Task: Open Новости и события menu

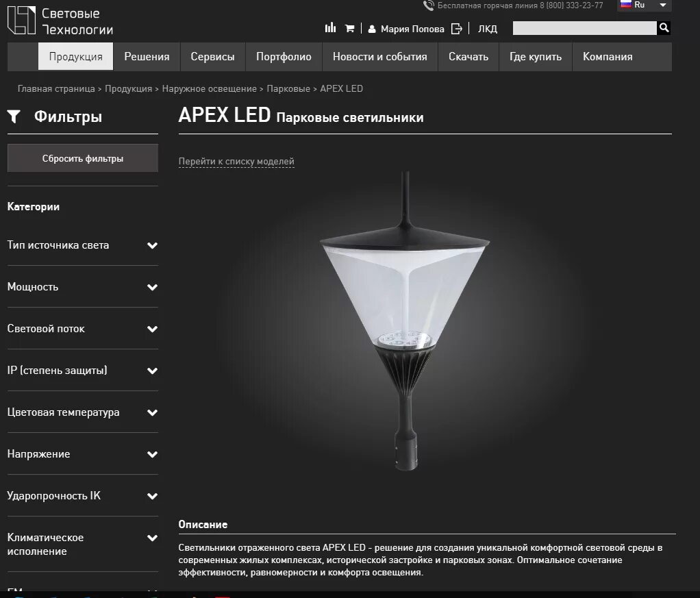Action: click(380, 57)
